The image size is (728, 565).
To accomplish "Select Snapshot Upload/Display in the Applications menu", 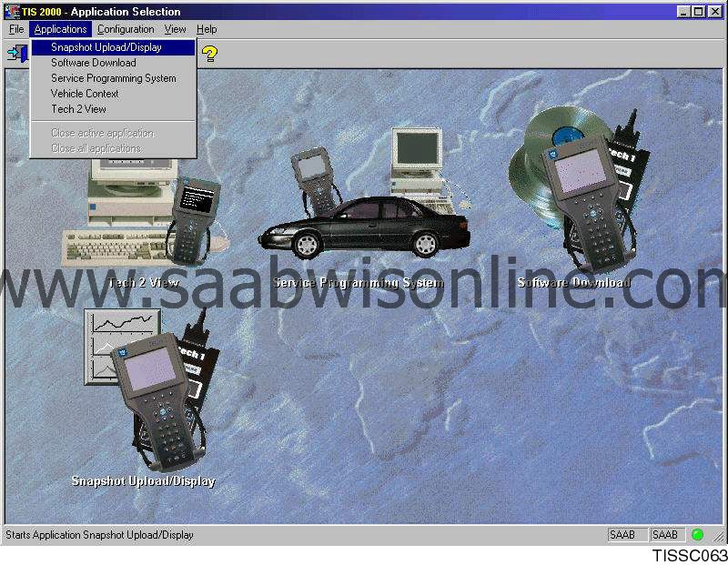I will click(106, 47).
